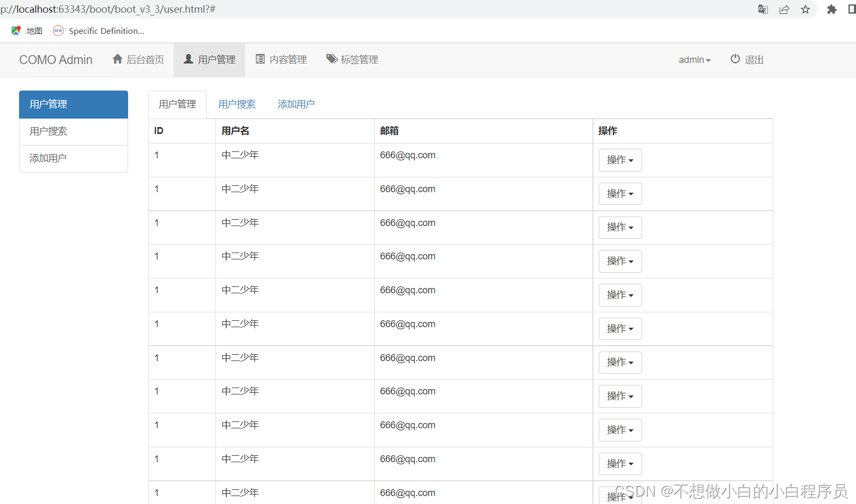
Task: Select 用户管理 in top navbar
Action: coord(209,60)
